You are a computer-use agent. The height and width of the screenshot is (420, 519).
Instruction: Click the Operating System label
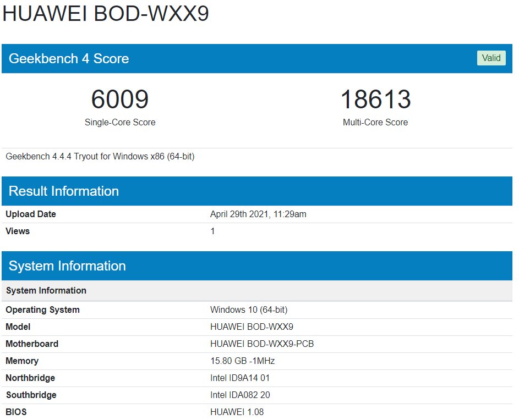coord(43,310)
